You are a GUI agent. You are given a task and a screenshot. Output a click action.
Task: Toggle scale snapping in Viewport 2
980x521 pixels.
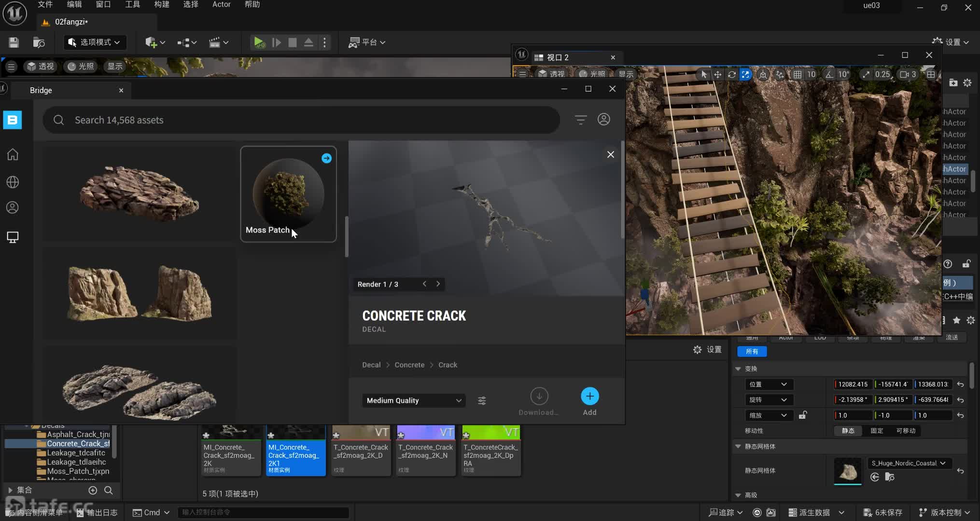[x=866, y=74]
